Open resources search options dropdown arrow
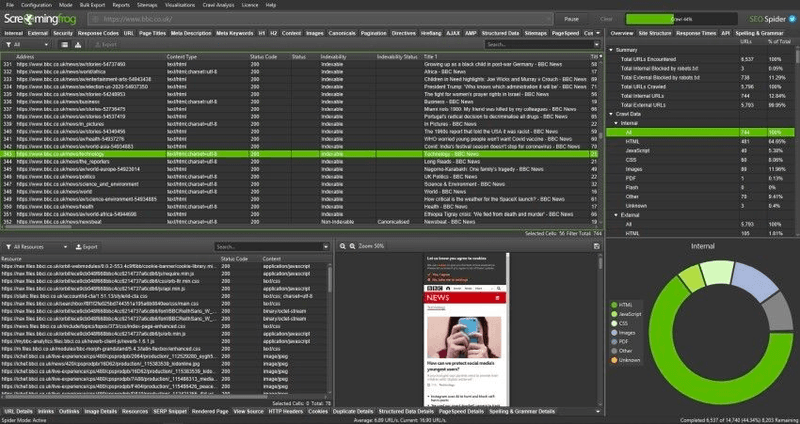The image size is (800, 424). [x=326, y=246]
